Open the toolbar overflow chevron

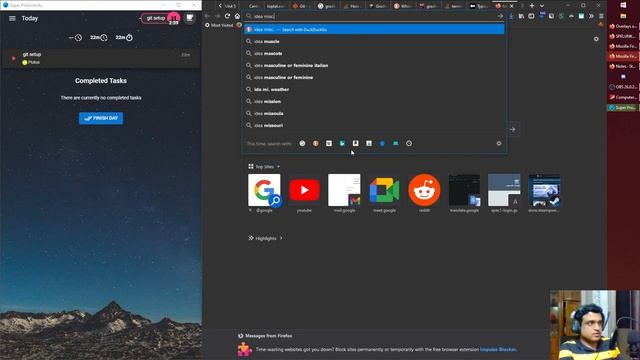pos(591,16)
